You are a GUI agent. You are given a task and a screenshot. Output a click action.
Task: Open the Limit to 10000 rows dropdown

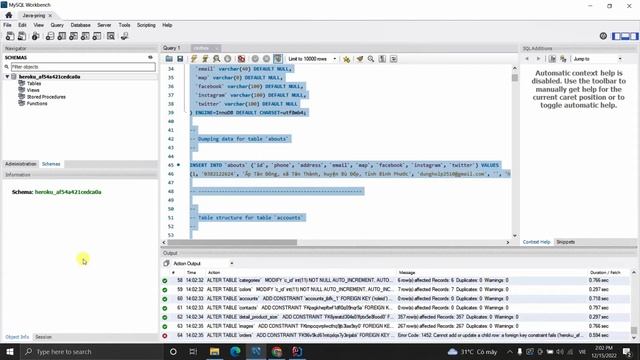click(x=312, y=59)
